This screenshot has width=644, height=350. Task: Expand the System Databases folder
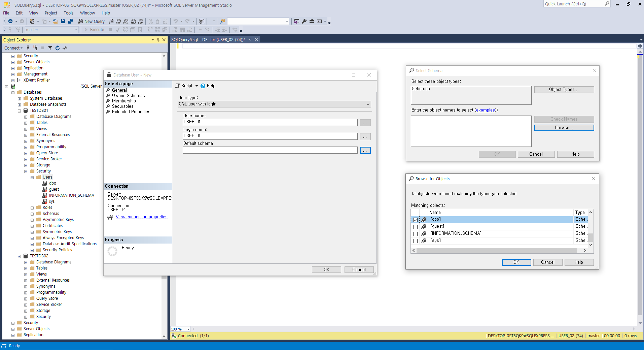[x=19, y=99]
